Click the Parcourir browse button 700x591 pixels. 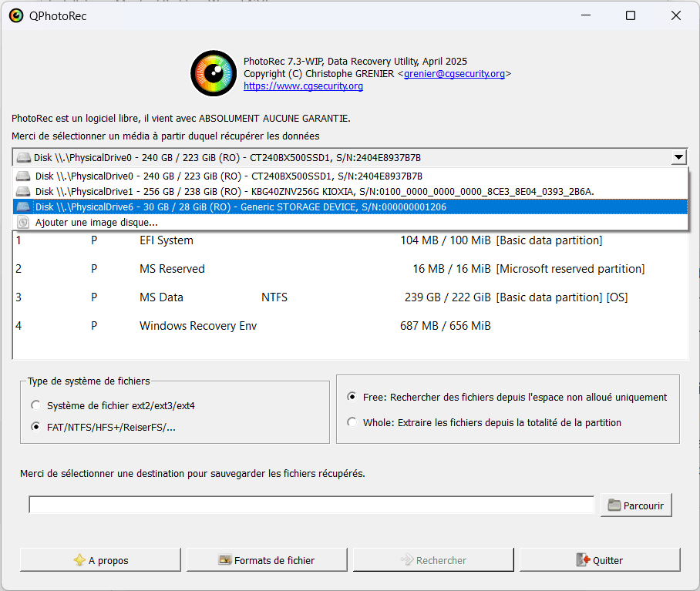(636, 505)
